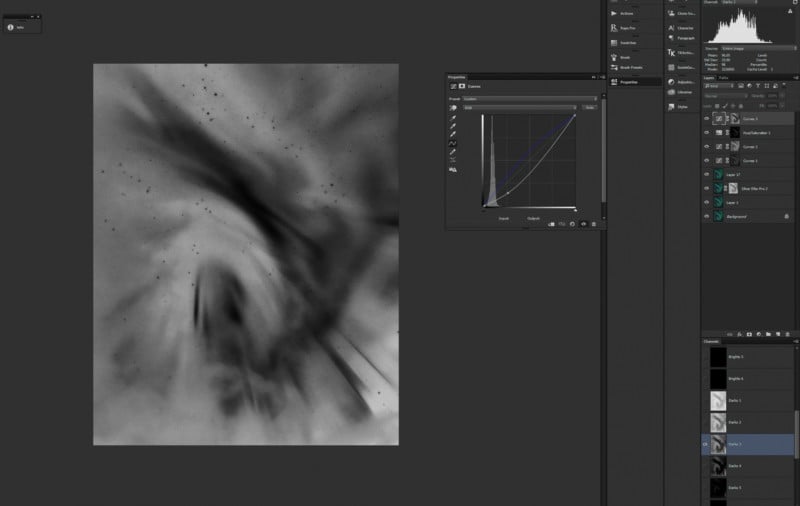Click the reset adjustment icon in Properties

tap(573, 224)
